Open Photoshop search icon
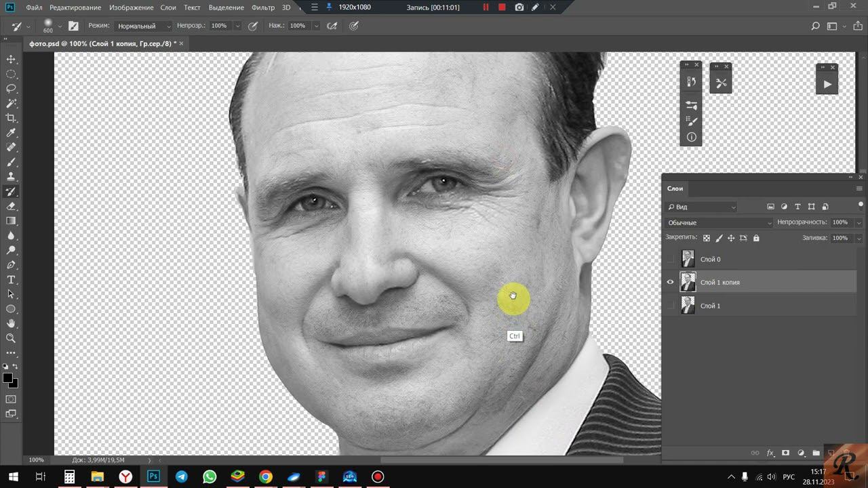The height and width of the screenshot is (488, 868). pyautogui.click(x=816, y=26)
